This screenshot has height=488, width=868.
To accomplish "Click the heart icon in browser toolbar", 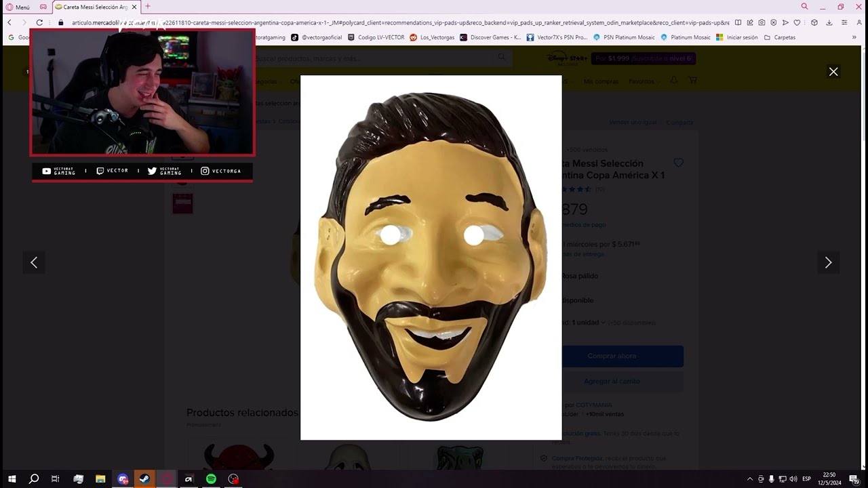I will pyautogui.click(x=797, y=22).
